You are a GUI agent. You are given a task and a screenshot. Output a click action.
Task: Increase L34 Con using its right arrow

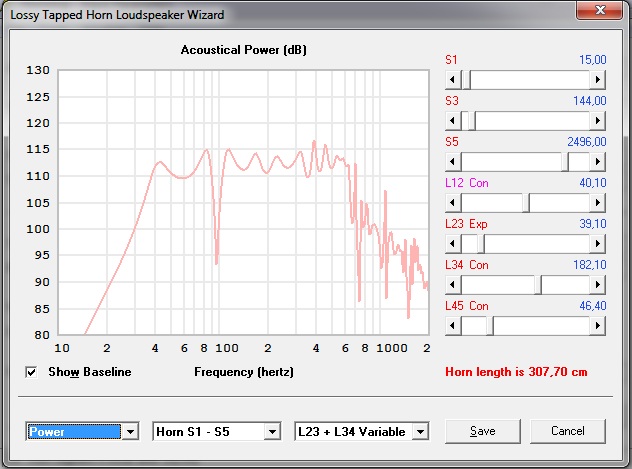pos(597,284)
